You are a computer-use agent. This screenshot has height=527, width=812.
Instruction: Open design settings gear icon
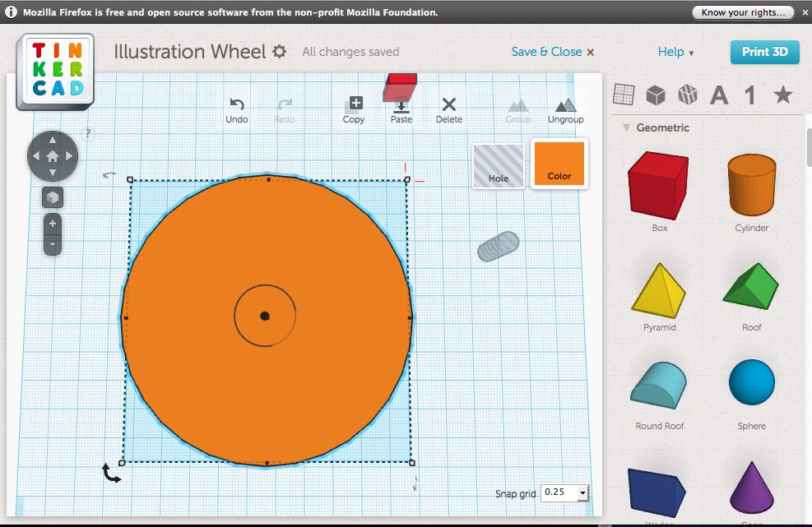coord(280,51)
